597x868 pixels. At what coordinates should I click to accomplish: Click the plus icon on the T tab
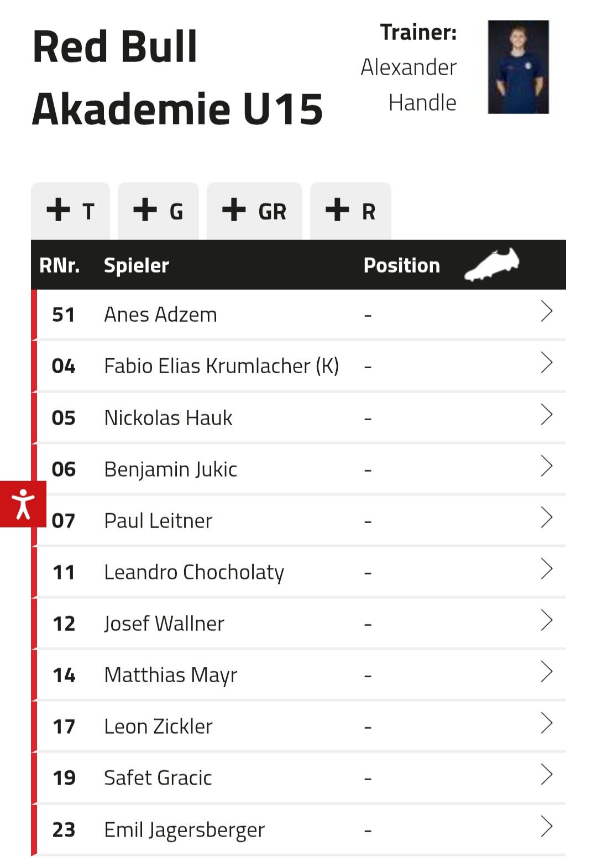click(59, 210)
